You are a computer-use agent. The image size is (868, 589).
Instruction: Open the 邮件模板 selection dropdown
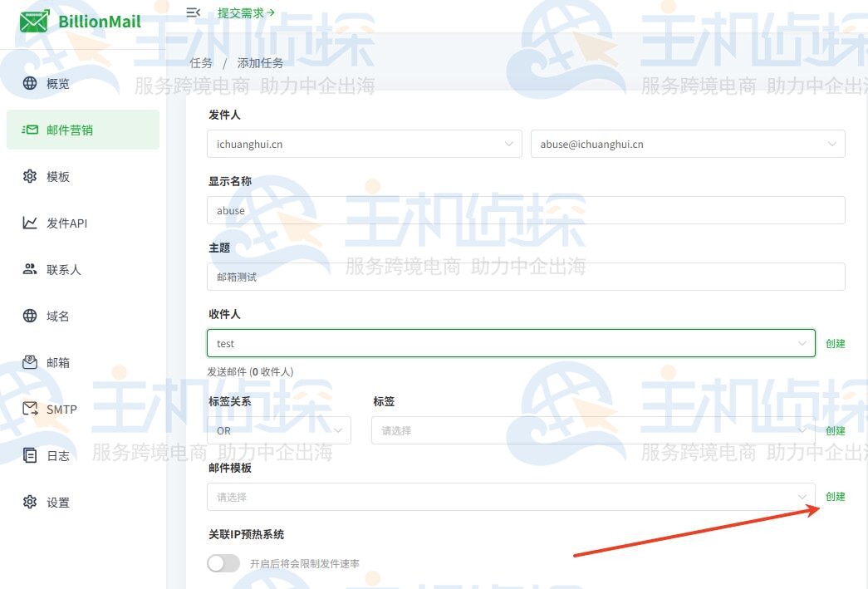tap(510, 496)
